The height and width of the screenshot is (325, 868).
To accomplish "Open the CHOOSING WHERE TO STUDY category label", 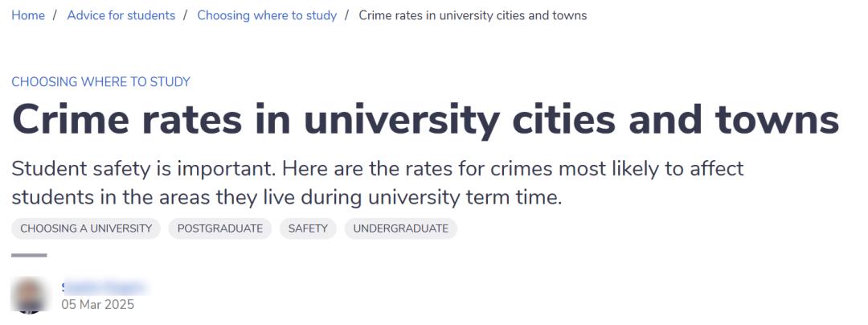I will 100,82.
